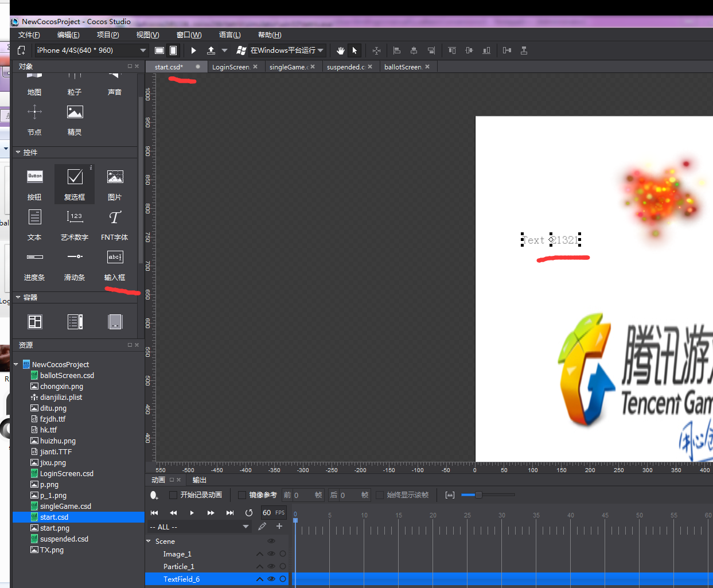Adjust the timeline zoom slider
The width and height of the screenshot is (713, 588).
tap(478, 494)
